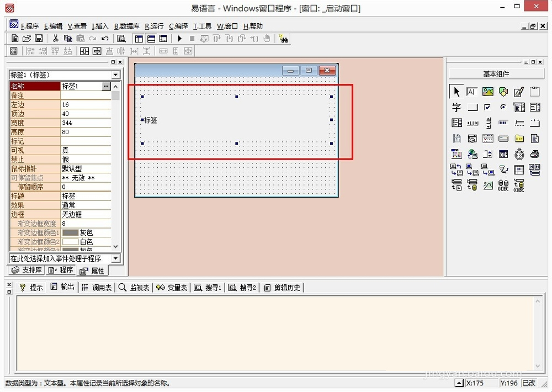
Task: Toggle the 可视 property value 真
Action: (86, 150)
